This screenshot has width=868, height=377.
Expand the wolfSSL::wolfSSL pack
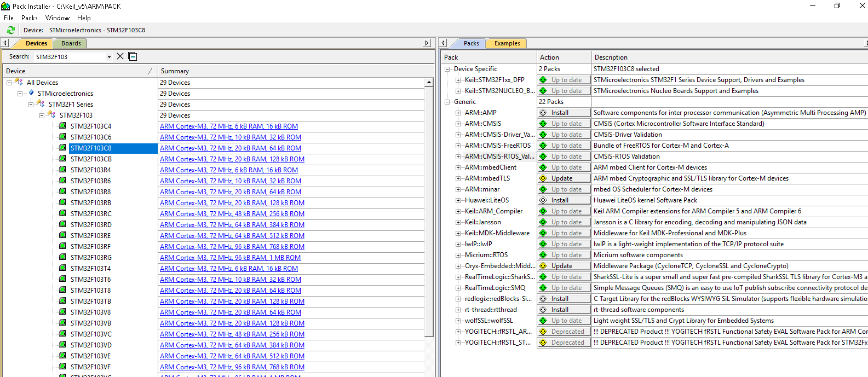(x=458, y=321)
